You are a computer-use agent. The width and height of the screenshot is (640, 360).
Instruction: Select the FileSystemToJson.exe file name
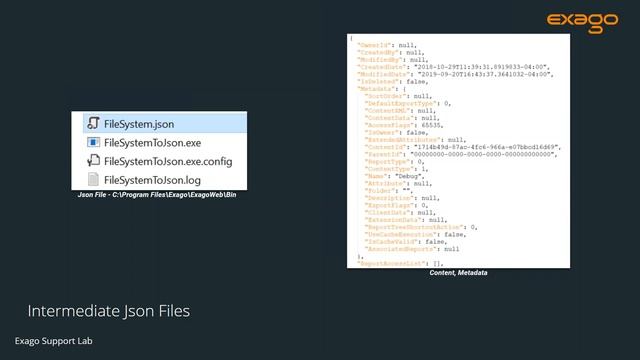pos(153,143)
